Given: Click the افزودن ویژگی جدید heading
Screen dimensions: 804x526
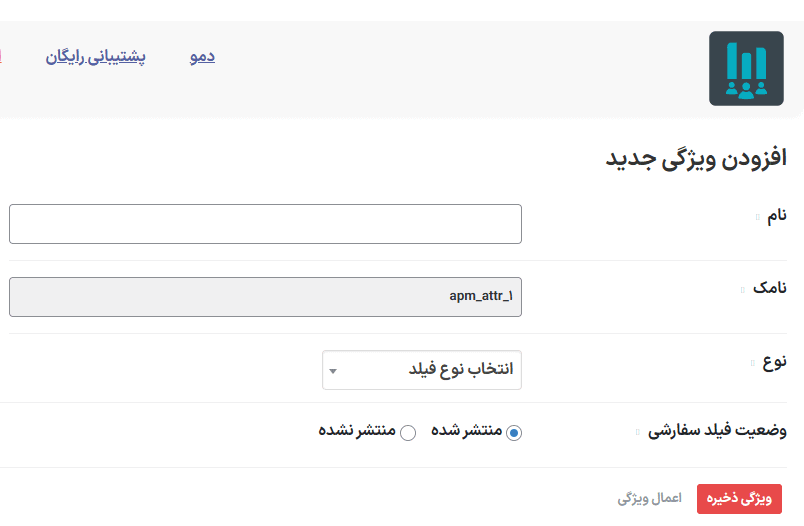Looking at the screenshot, I should coord(696,158).
